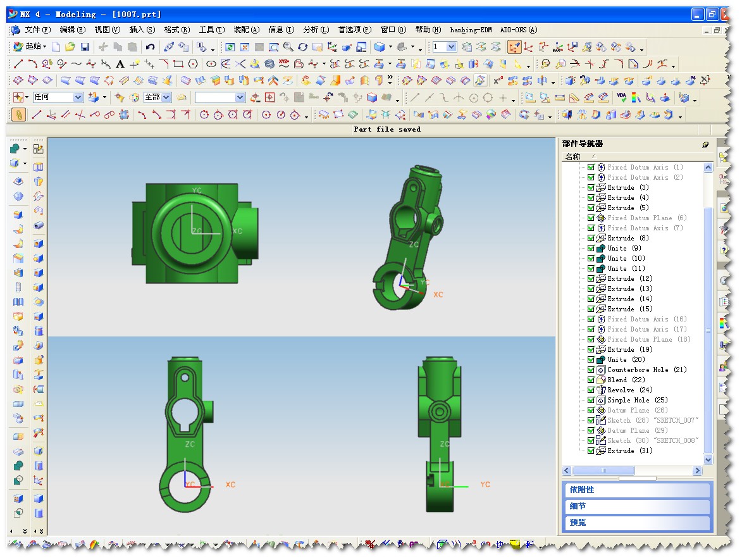Select the Rectangle curve tool
The image size is (742, 560).
(x=178, y=64)
